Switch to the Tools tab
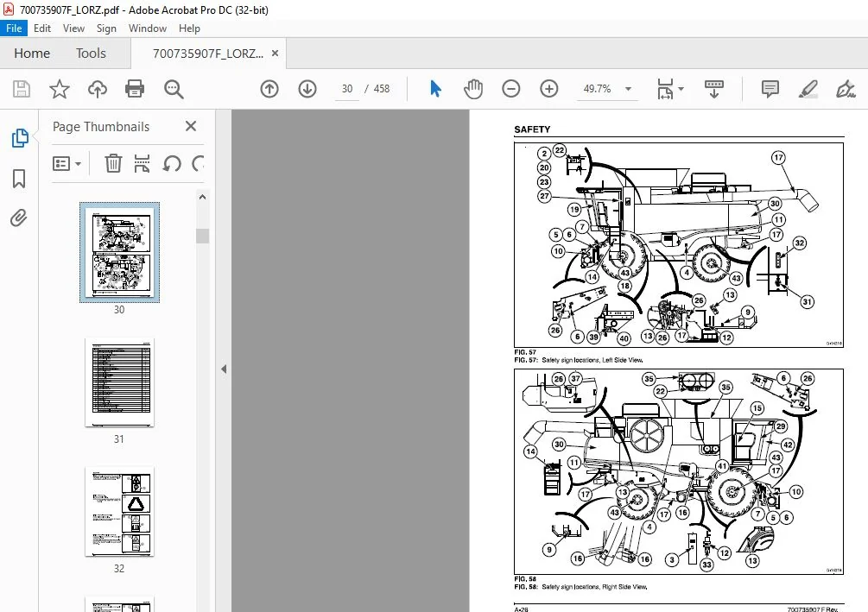 91,54
